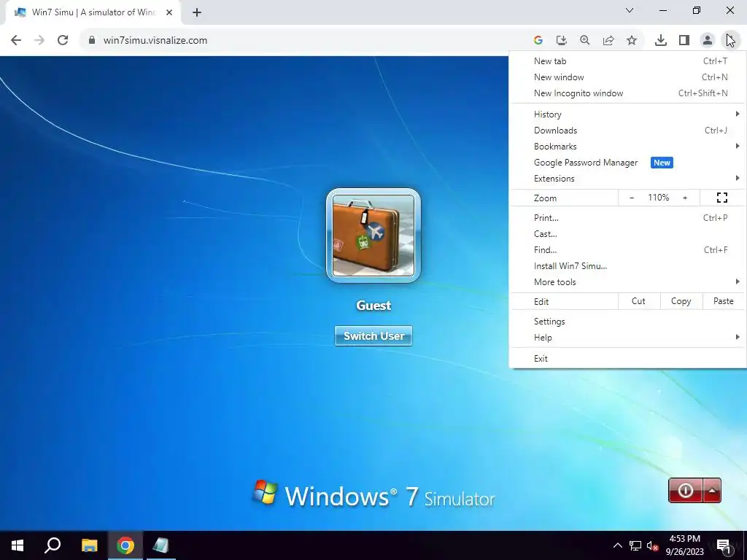Screen dimensions: 747x560
Task: Choose New tab from Chrome menu
Action: (x=628, y=61)
